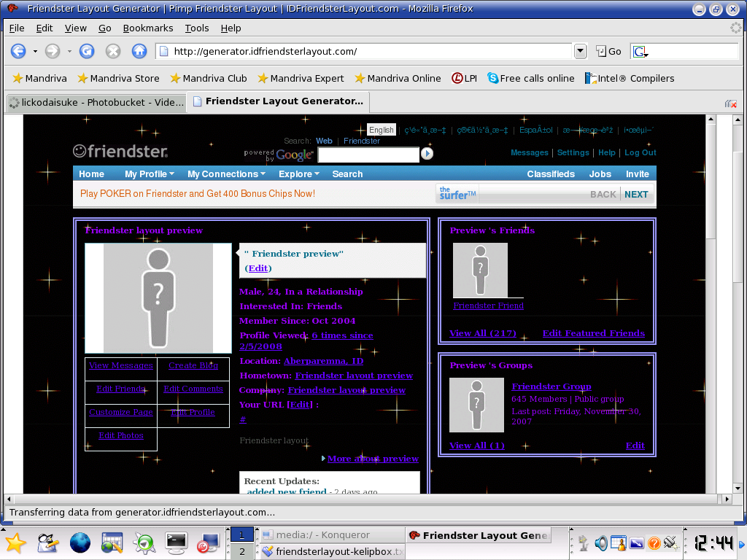This screenshot has height=560, width=747.
Task: Click the Friendster Google search input
Action: coord(368,155)
